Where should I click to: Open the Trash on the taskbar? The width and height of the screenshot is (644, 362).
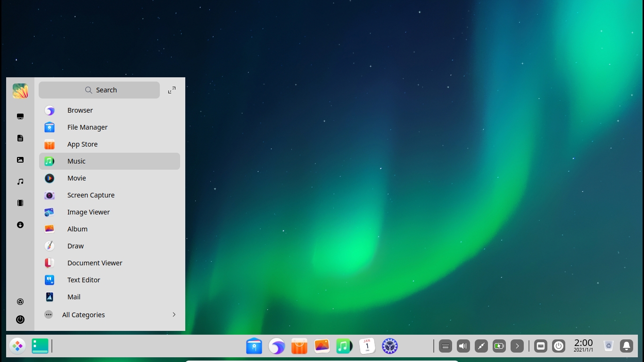coord(608,346)
